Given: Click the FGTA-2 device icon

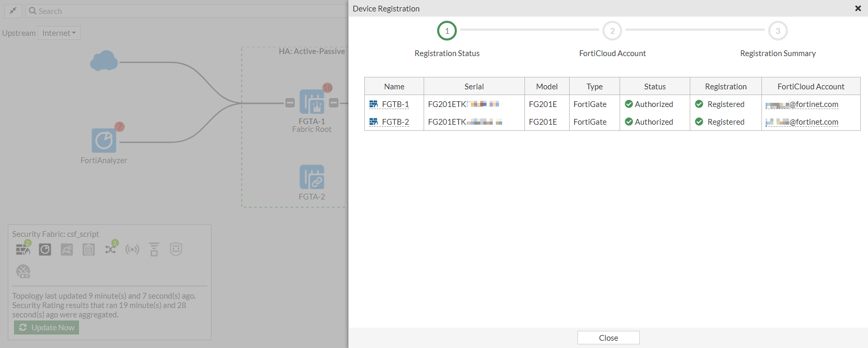Looking at the screenshot, I should [x=312, y=177].
